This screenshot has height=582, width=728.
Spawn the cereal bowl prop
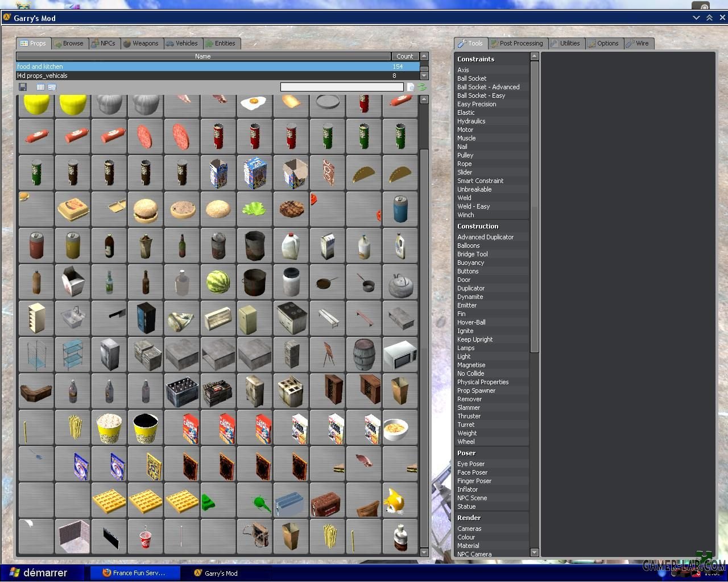(x=400, y=427)
